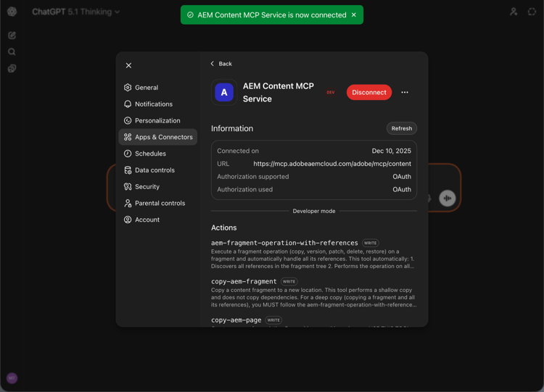Dismiss the connected notification toast
The height and width of the screenshot is (392, 544).
click(354, 15)
